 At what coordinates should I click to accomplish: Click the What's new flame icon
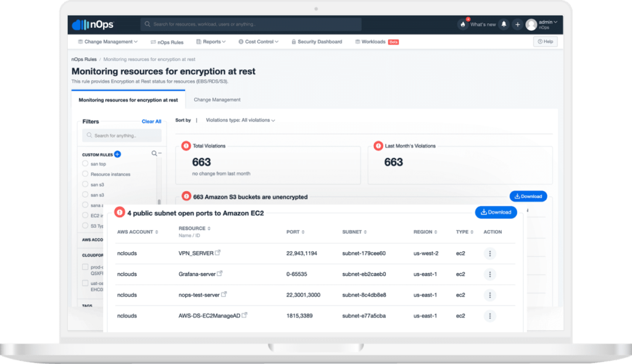(463, 23)
